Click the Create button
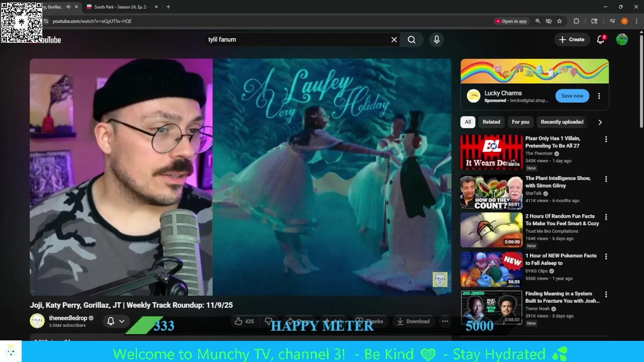This screenshot has width=644, height=362. pos(572,40)
